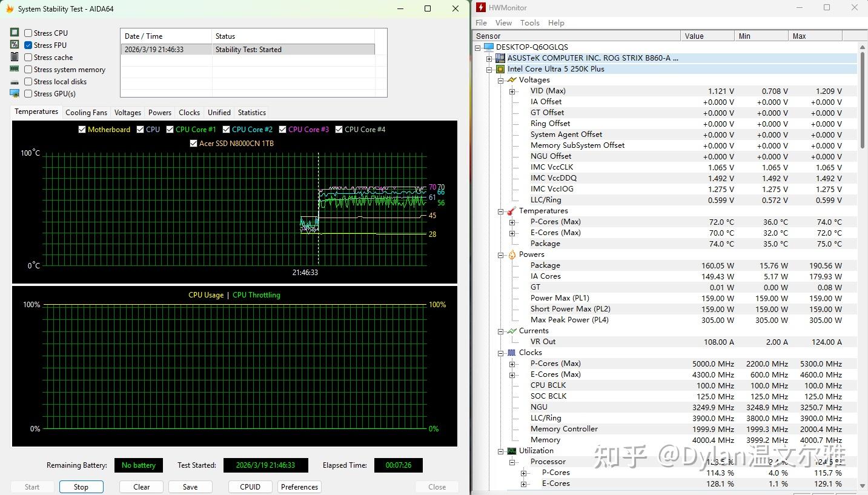Toggle the Motherboard graph checkbox
The width and height of the screenshot is (868, 495).
pos(82,129)
